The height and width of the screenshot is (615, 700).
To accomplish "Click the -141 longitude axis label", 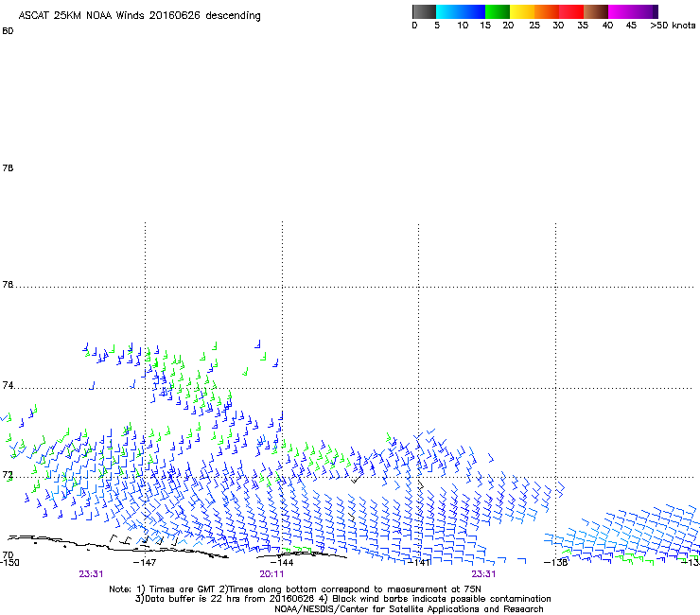I will pos(419,562).
